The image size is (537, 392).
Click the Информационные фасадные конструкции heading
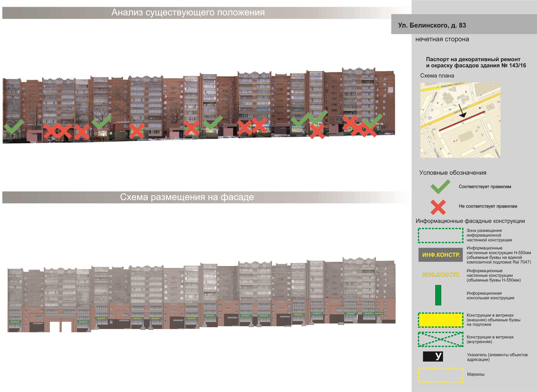pos(470,221)
